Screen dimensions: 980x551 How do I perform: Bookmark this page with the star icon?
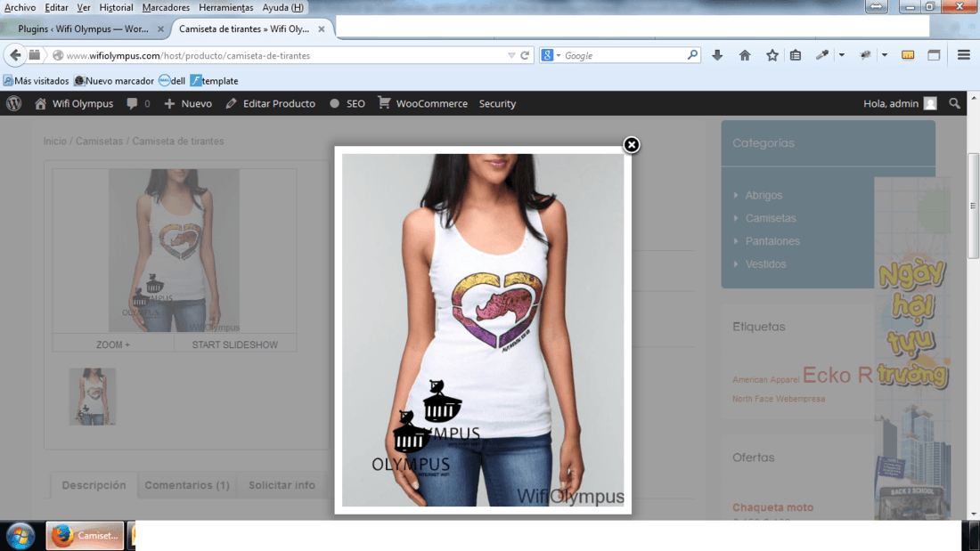[x=772, y=55]
